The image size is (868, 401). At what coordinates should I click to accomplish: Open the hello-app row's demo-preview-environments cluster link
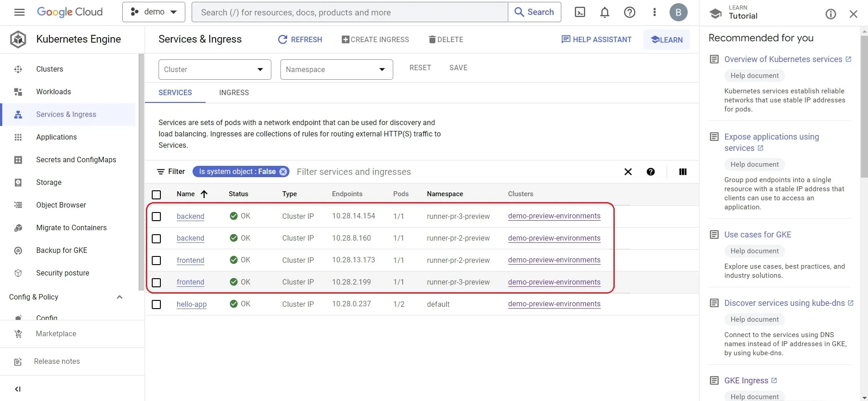pos(554,304)
